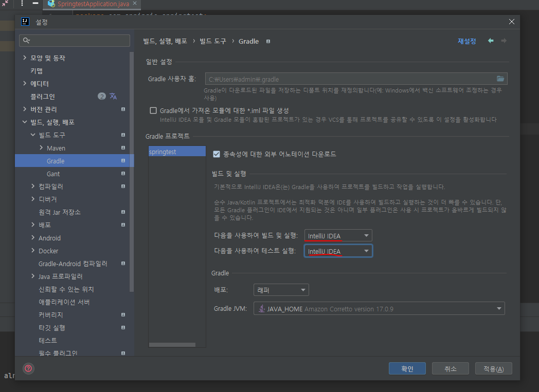The height and width of the screenshot is (392, 539).
Task: Click the help question mark icon
Action: pyautogui.click(x=28, y=368)
